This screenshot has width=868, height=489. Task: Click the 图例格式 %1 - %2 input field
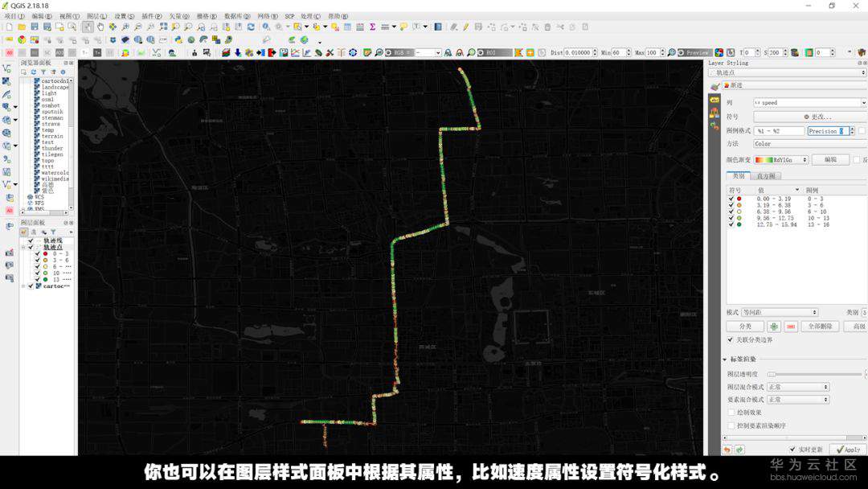(x=779, y=131)
